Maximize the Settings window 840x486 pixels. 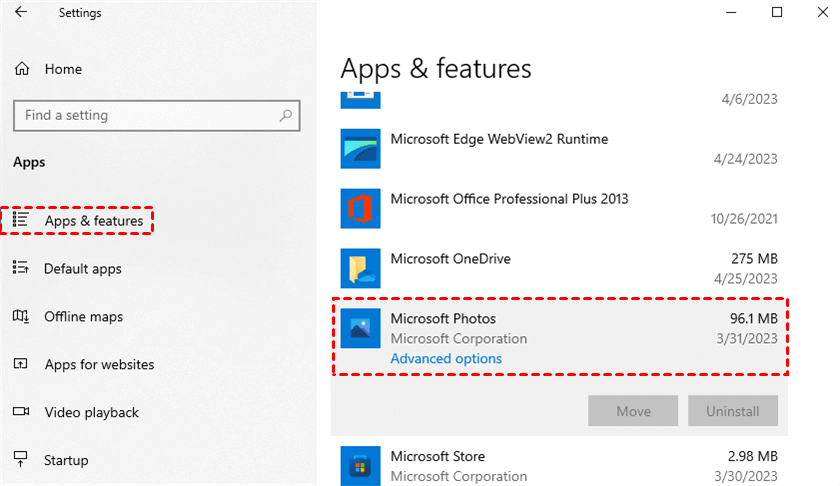coord(777,12)
